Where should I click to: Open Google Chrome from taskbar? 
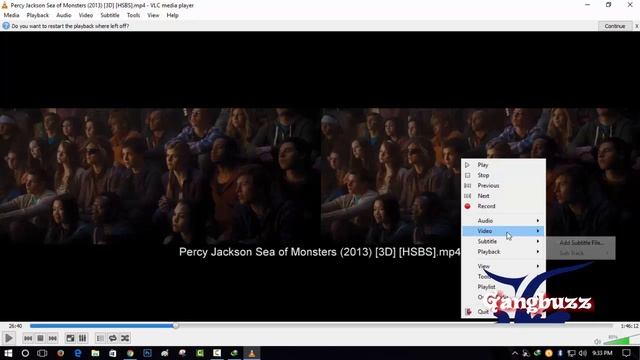point(130,353)
